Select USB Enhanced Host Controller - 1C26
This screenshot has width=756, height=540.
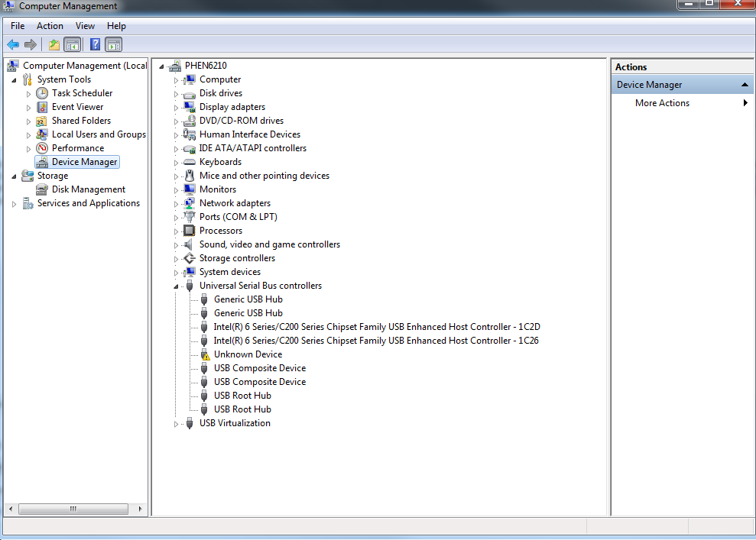(x=376, y=341)
